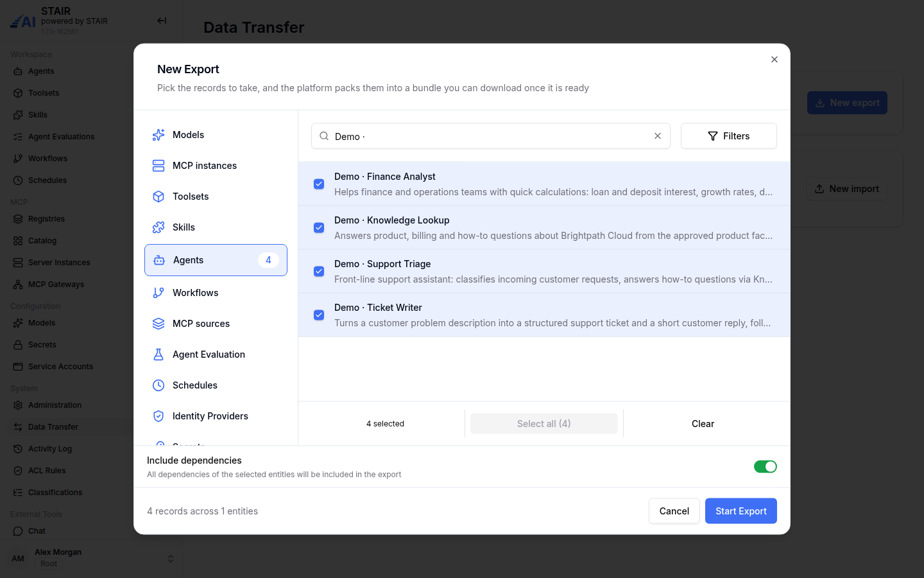Click the download icon on New export button
Image resolution: width=924 pixels, height=578 pixels.
pos(820,103)
